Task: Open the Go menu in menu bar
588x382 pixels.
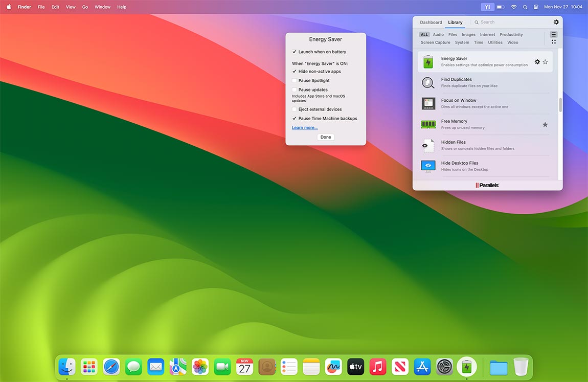Action: pos(85,7)
